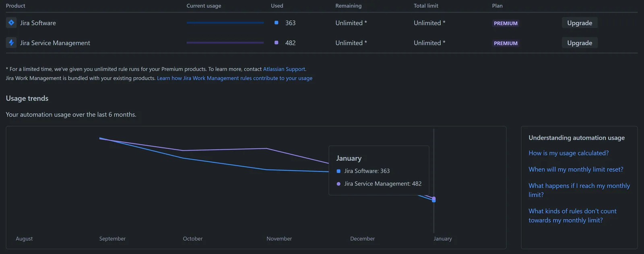This screenshot has width=644, height=254.
Task: Click the Jira Software product name
Action: pyautogui.click(x=38, y=23)
